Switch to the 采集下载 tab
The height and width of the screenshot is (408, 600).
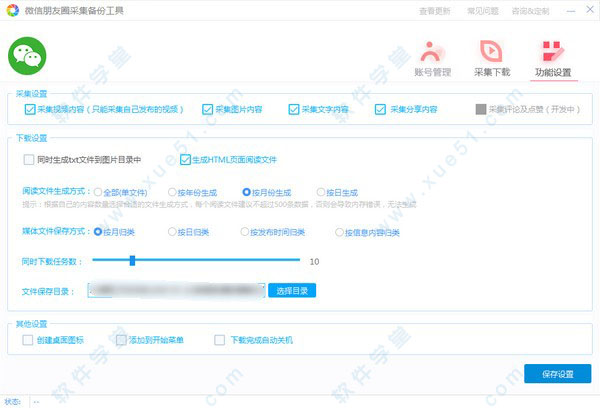tap(492, 60)
